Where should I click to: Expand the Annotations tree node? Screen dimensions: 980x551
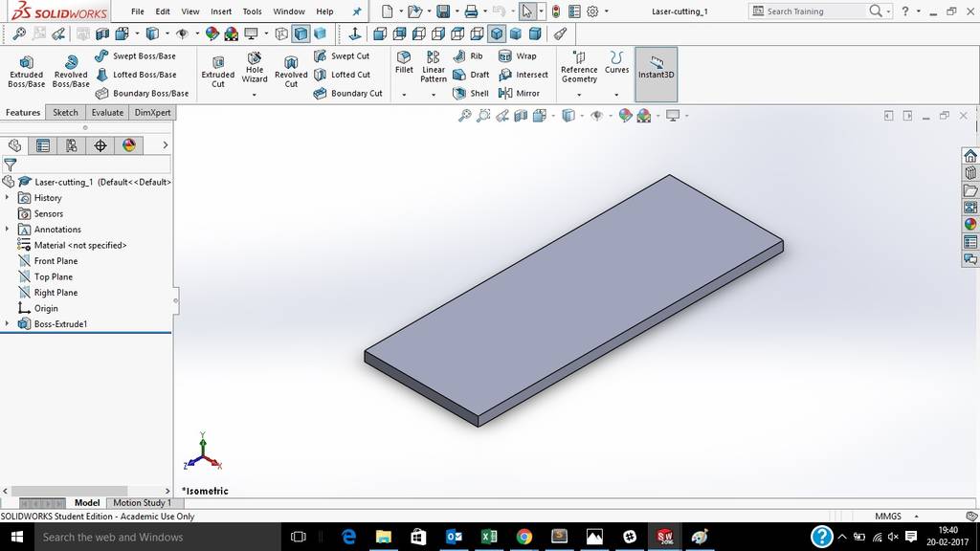coord(7,230)
